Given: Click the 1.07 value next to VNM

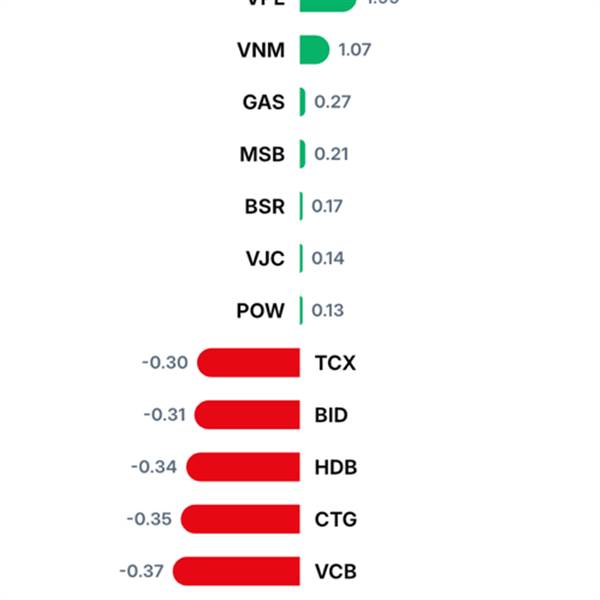Looking at the screenshot, I should click(355, 50).
